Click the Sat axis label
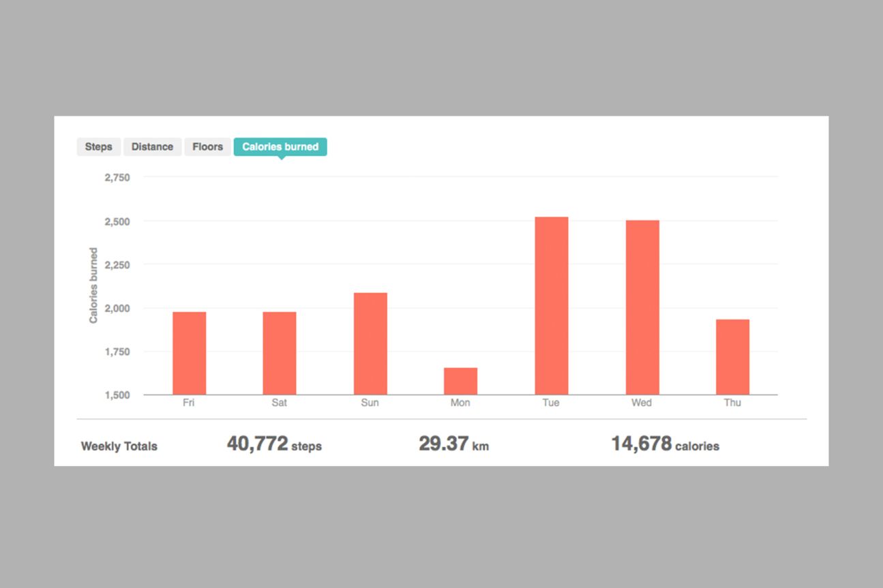Viewport: 883px width, 588px height. [280, 403]
